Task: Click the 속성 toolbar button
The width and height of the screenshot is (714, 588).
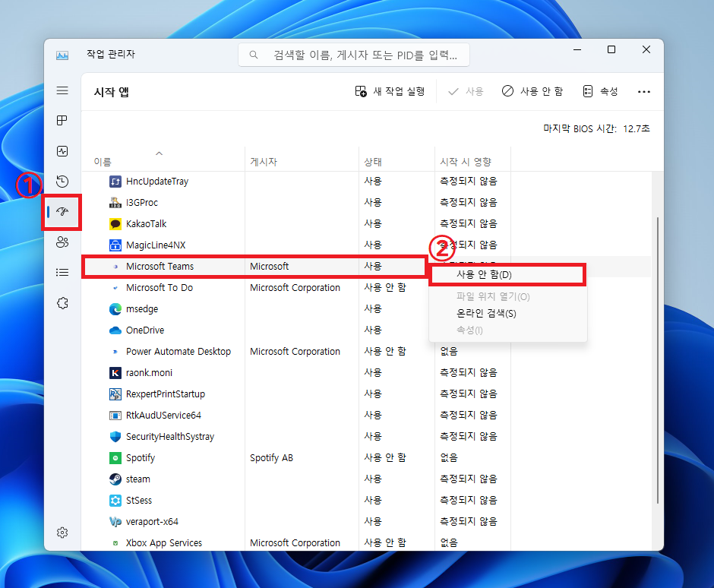Action: coord(599,90)
